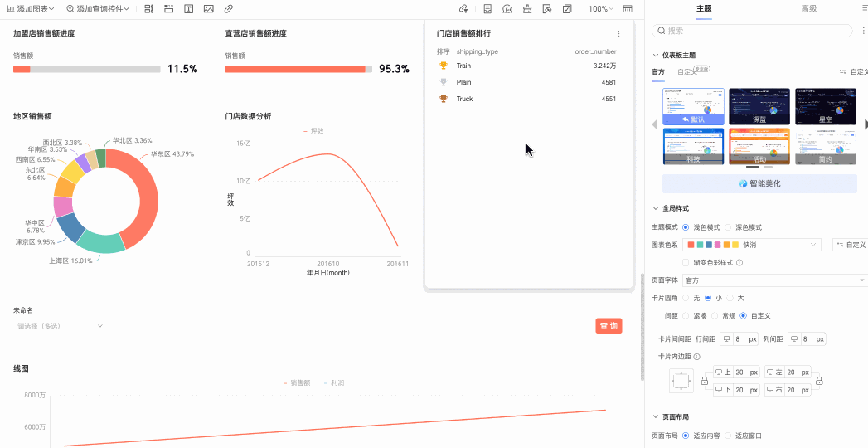The width and height of the screenshot is (868, 448).
Task: Open the 添加图表 dropdown
Action: click(31, 9)
